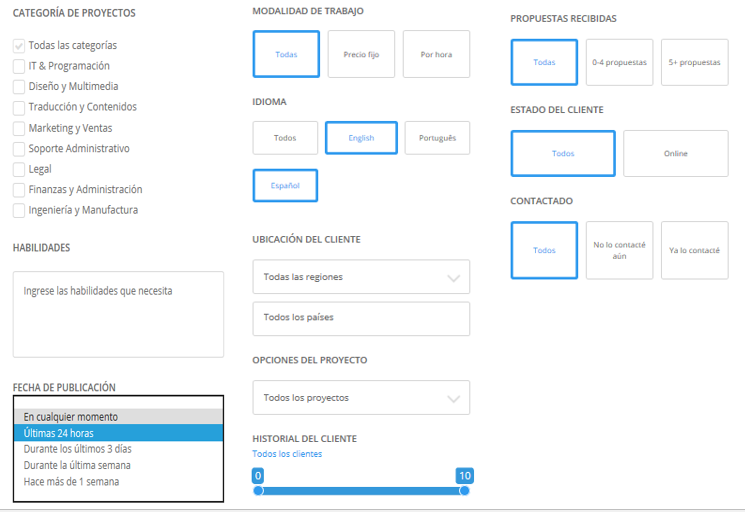
Task: Select the 'Marketing y Ventas' checkbox
Action: (x=19, y=128)
